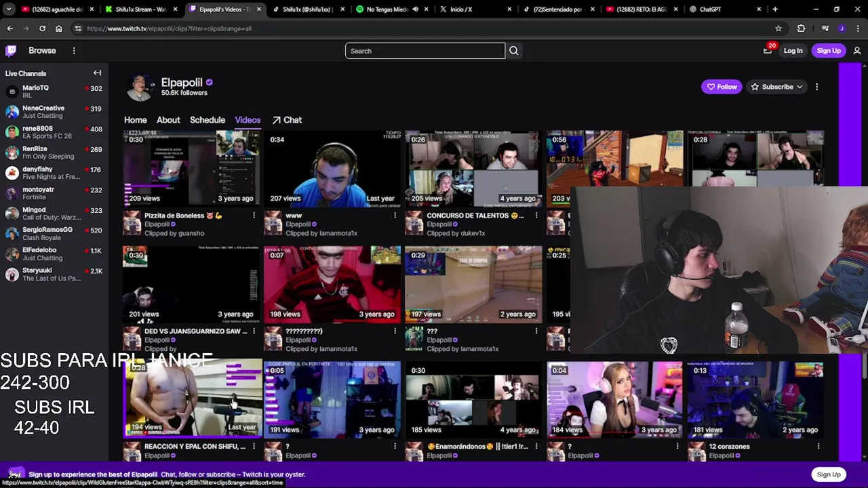Go back with the browser back arrow
The width and height of the screenshot is (868, 488).
[x=9, y=28]
